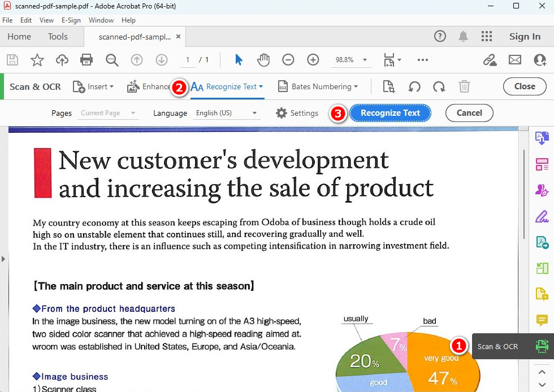Bookmark the file with the star icon
The image size is (554, 392).
[37, 60]
